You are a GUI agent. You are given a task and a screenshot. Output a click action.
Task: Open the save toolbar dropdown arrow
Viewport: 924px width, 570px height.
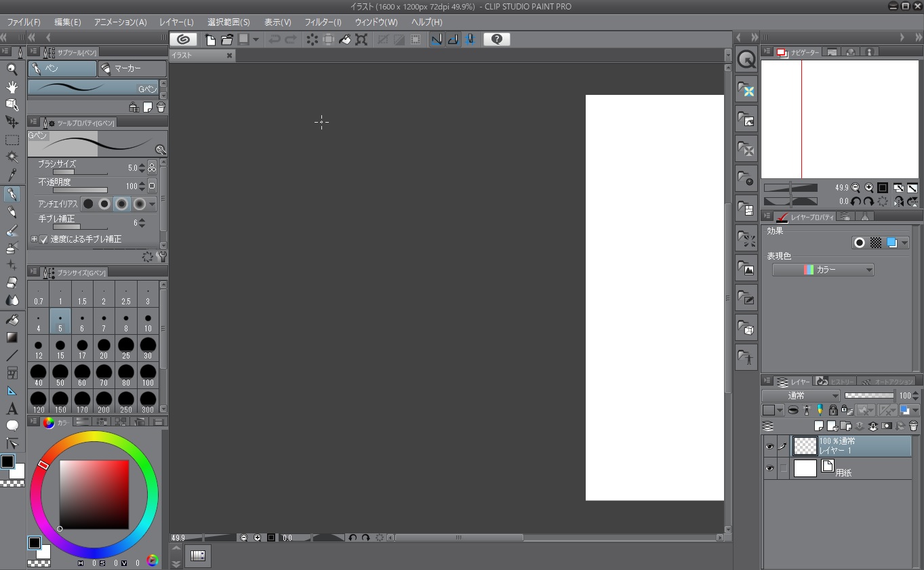(256, 39)
